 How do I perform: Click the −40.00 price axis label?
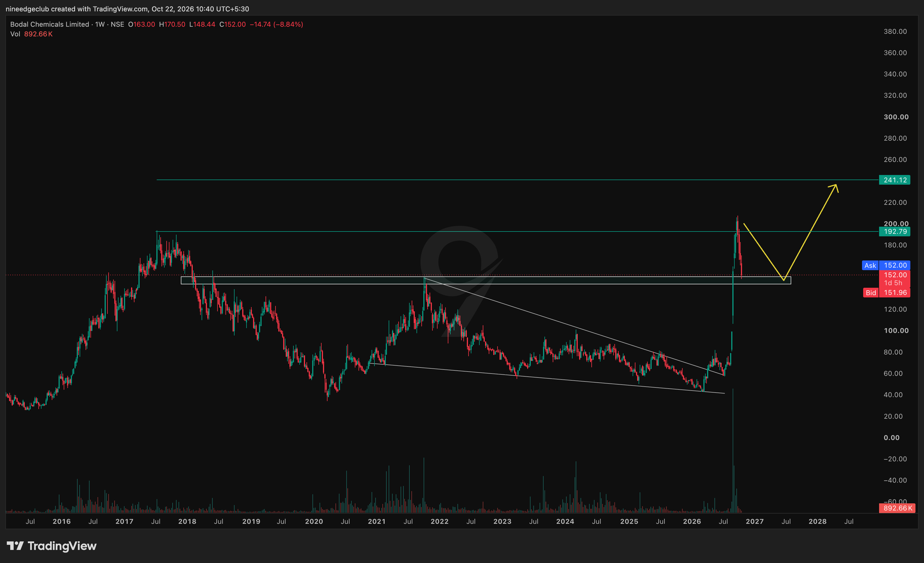(x=895, y=480)
